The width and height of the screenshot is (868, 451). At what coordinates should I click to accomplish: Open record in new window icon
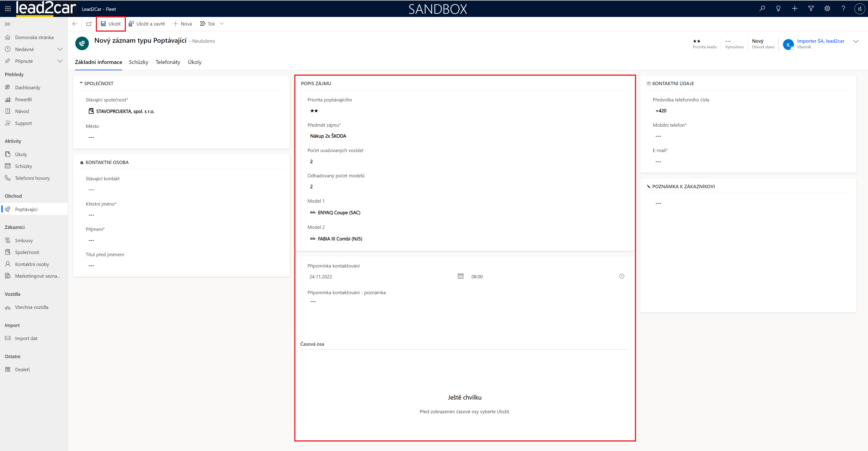pos(89,24)
